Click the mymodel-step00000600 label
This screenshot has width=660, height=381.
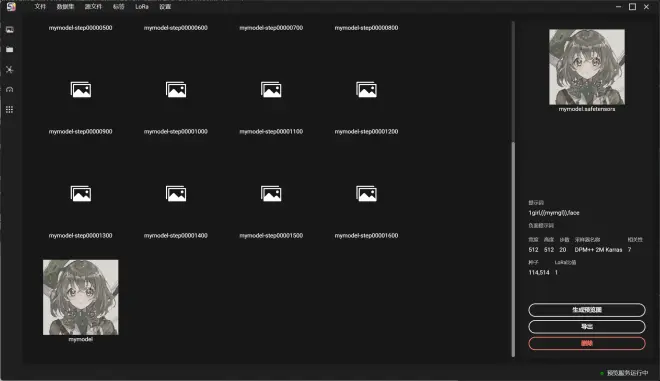[x=176, y=28]
